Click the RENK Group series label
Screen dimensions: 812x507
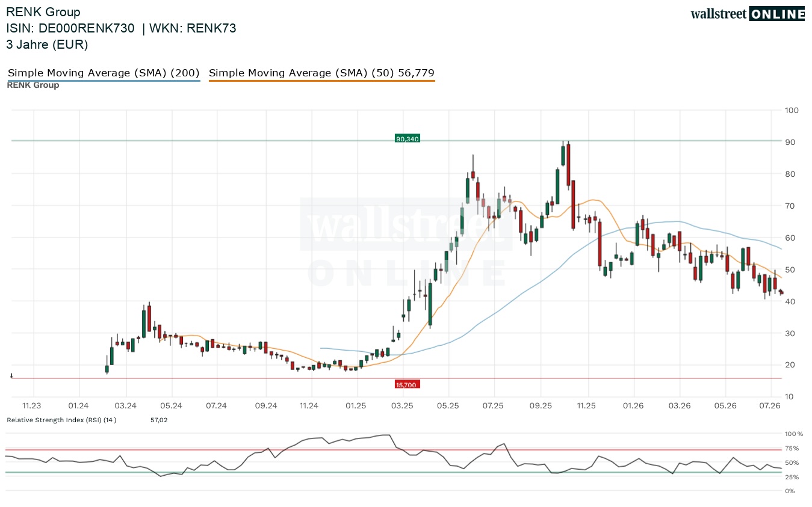33,85
